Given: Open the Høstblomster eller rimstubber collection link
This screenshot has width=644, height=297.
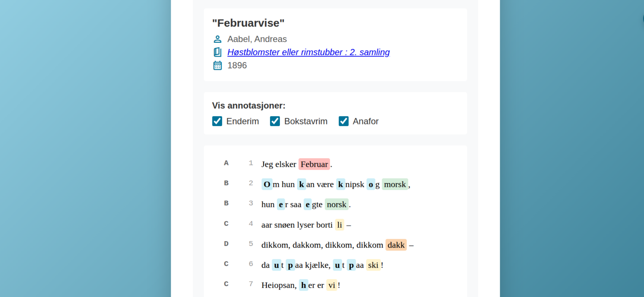Looking at the screenshot, I should (x=308, y=52).
